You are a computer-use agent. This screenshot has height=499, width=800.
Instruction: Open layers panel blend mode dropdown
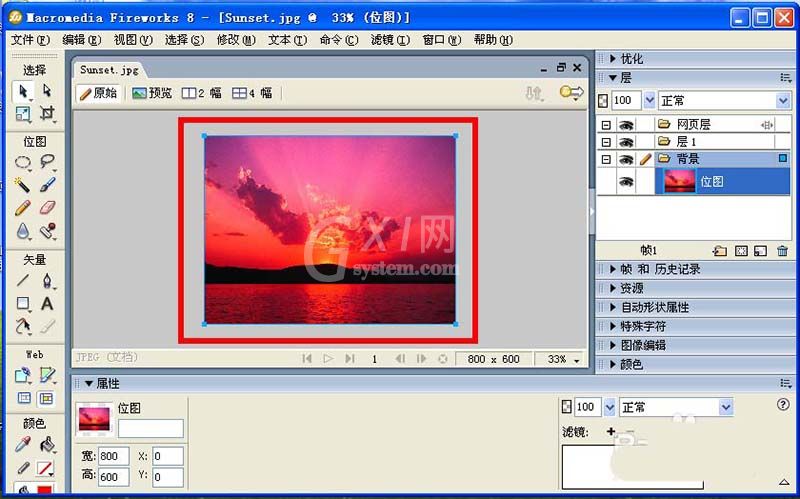(x=783, y=101)
